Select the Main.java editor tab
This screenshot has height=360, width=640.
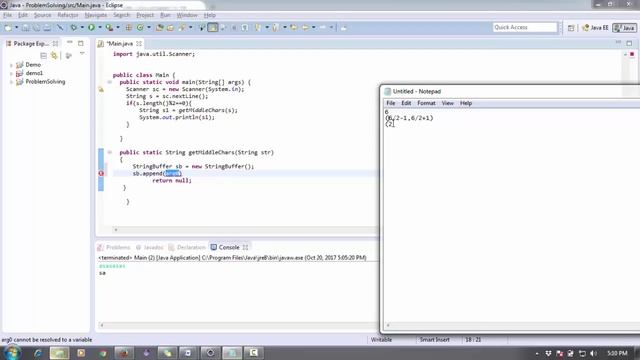pos(120,43)
